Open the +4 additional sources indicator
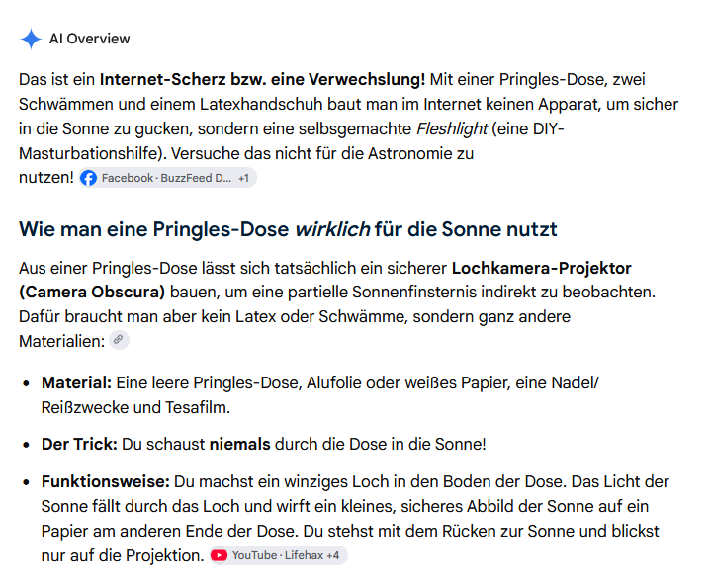Viewport: 711px width, 588px height. click(x=333, y=555)
